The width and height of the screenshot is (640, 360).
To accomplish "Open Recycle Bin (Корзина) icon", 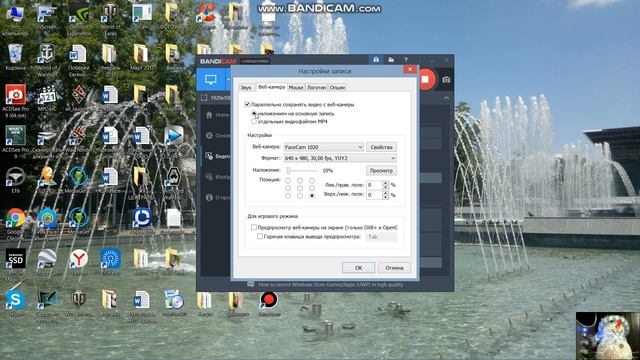I will click(15, 54).
